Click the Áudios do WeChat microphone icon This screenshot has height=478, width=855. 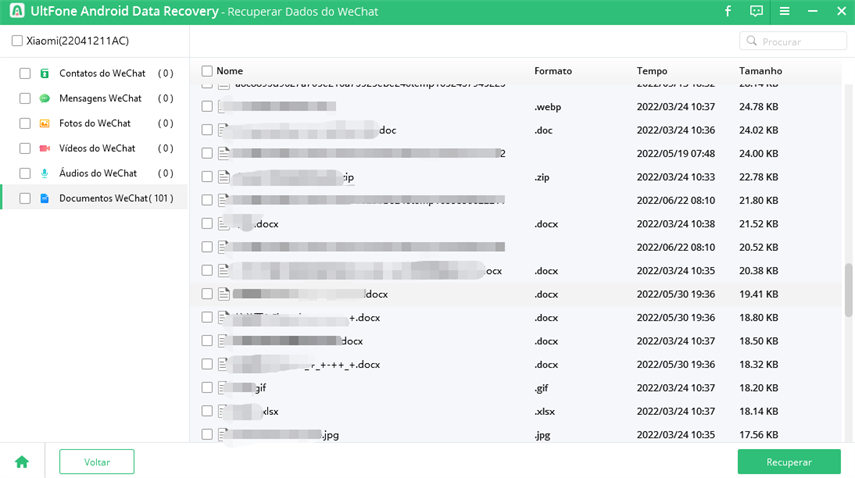point(45,173)
